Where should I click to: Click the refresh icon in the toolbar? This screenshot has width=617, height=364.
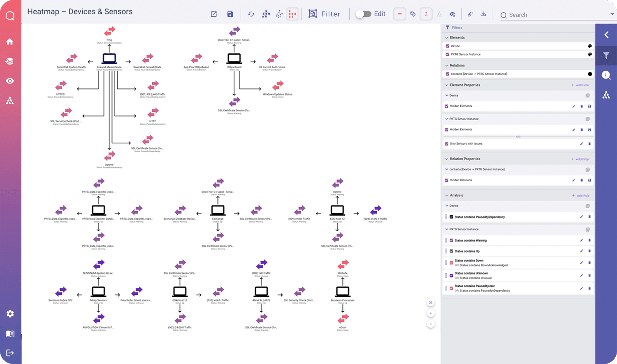click(251, 14)
